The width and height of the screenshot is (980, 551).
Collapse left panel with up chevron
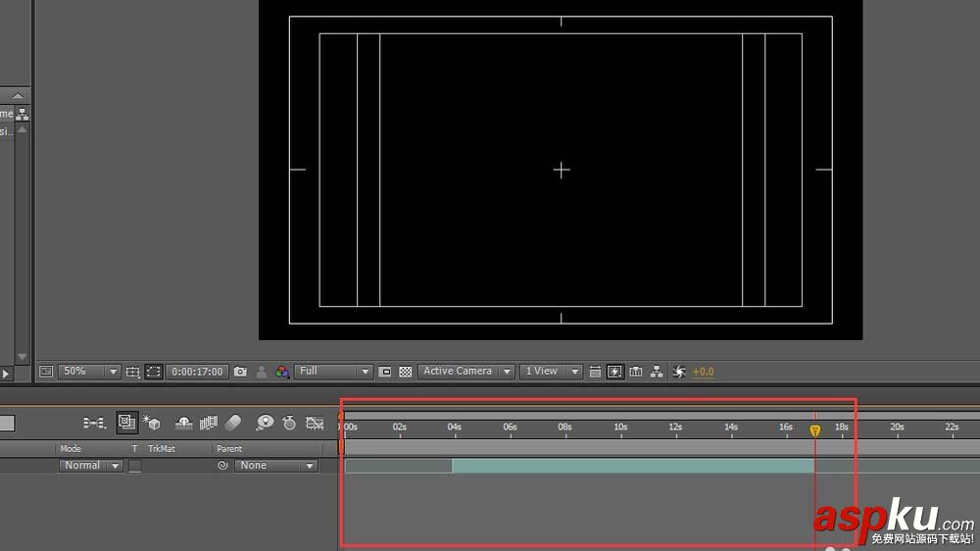(x=18, y=96)
